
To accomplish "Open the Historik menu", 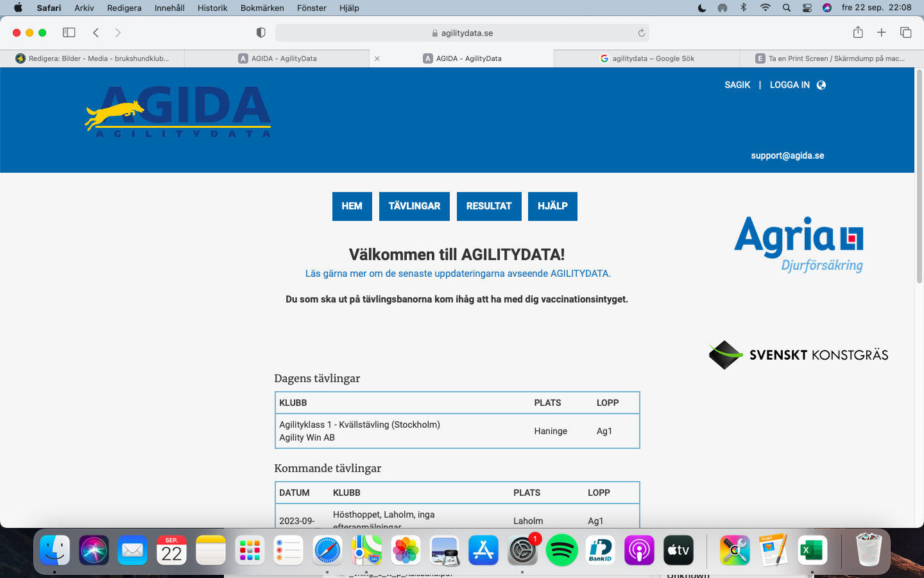I will click(212, 8).
